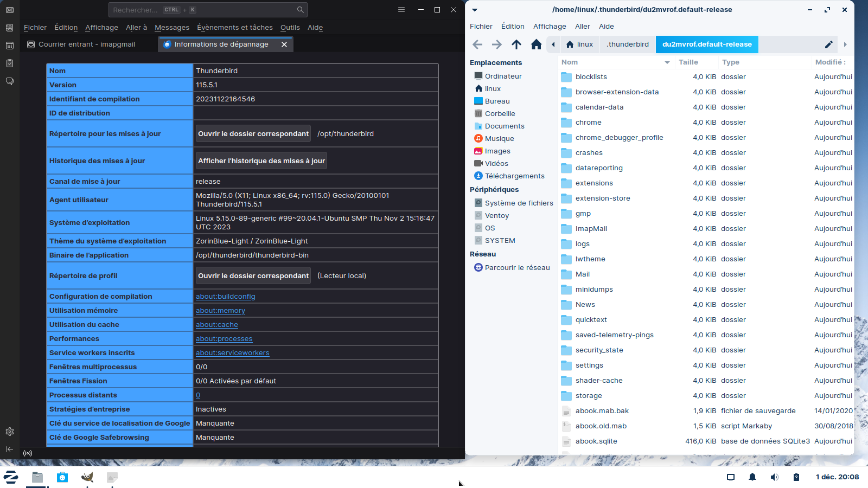Open the Calendar space icon in Thunderbird
This screenshot has width=868, height=488.
pyautogui.click(x=10, y=46)
